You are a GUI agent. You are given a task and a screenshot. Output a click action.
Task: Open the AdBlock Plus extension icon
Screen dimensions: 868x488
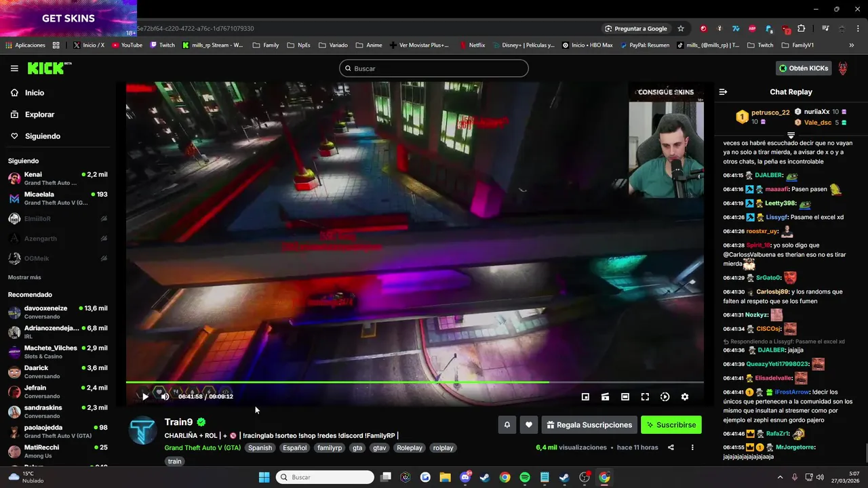tap(752, 28)
